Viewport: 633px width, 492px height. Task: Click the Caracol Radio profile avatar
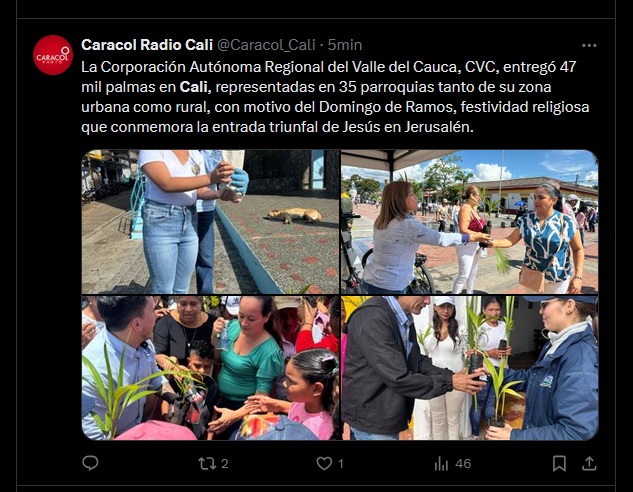tap(52, 55)
